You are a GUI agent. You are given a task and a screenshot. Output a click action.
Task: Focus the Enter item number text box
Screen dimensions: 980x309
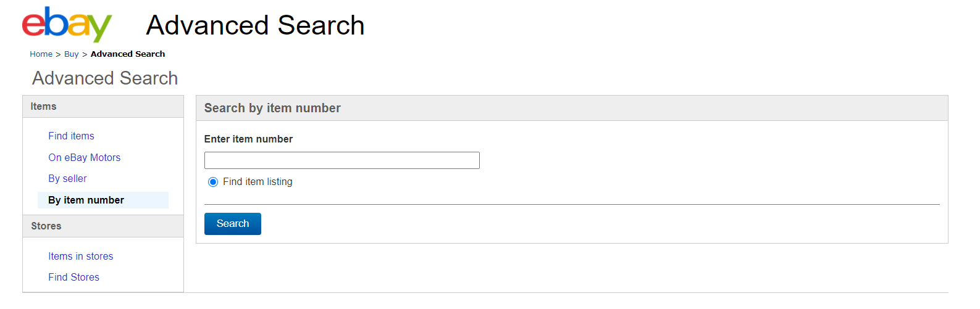(x=341, y=160)
